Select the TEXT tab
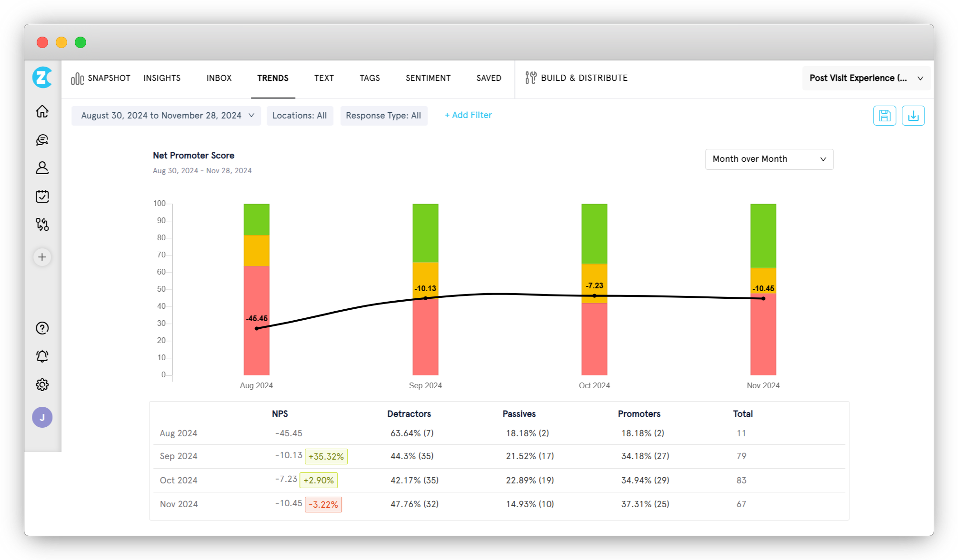 (x=324, y=78)
